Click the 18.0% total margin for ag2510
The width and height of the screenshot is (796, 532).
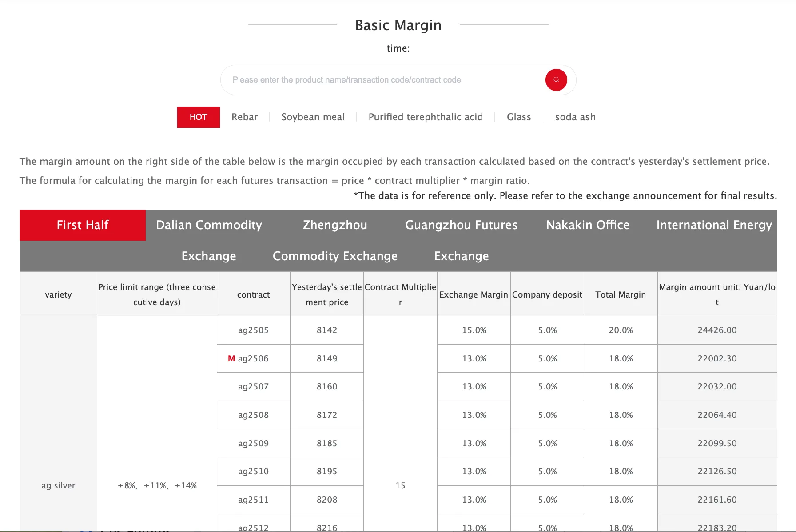tap(621, 472)
